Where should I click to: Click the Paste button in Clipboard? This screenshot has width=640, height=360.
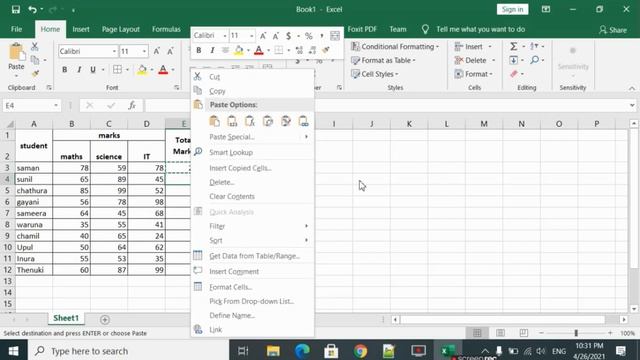pos(16,59)
